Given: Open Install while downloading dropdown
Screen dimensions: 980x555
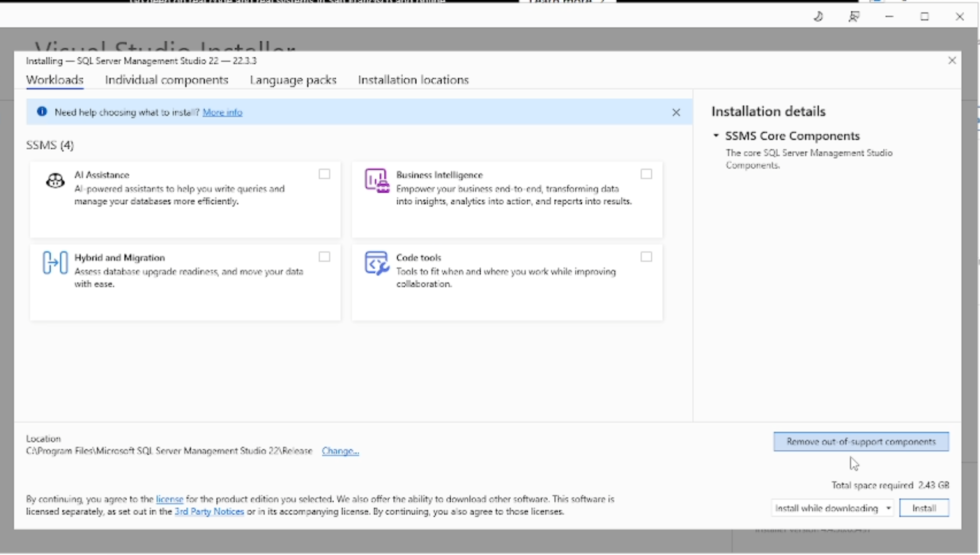Looking at the screenshot, I should (x=832, y=508).
